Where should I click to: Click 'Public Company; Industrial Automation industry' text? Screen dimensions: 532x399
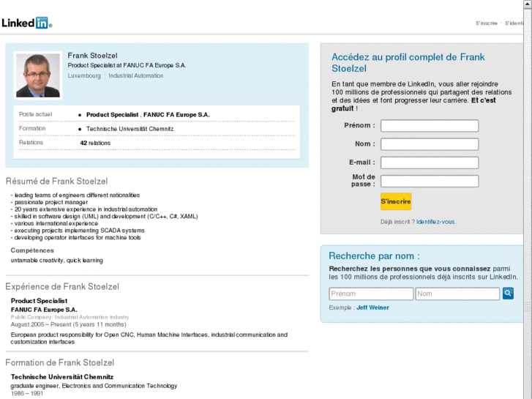coord(70,317)
